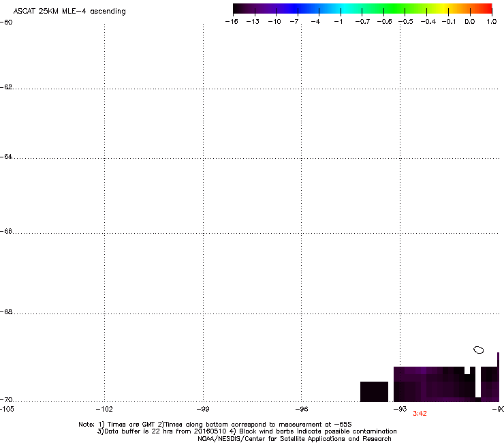Click the NOAA/NESDIS credit line
The width and height of the screenshot is (504, 443).
click(x=294, y=439)
